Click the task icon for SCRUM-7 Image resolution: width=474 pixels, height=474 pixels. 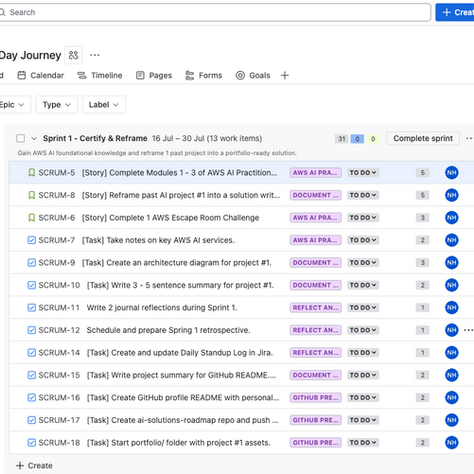coord(32,240)
